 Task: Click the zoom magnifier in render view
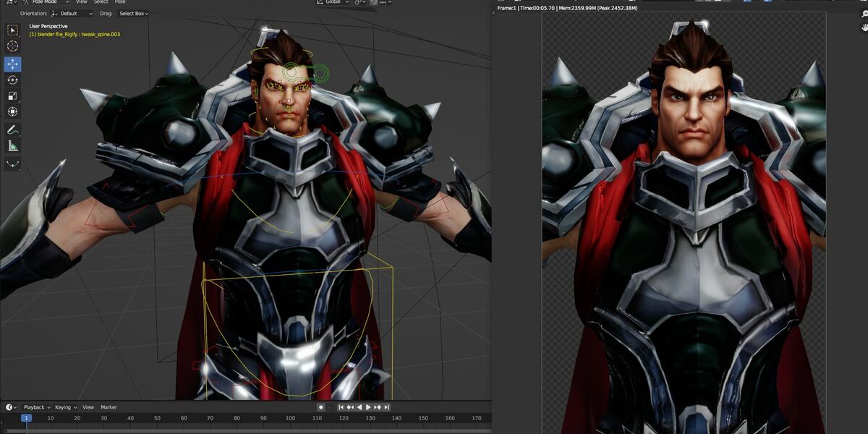pos(864,14)
